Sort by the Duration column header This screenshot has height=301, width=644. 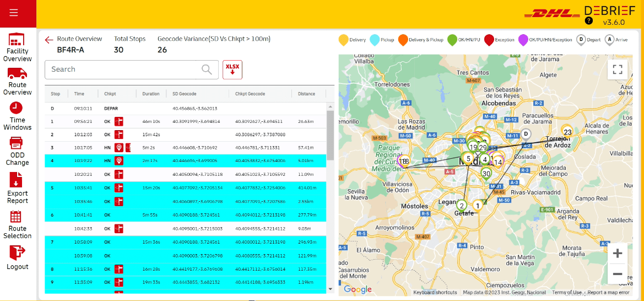click(x=151, y=94)
